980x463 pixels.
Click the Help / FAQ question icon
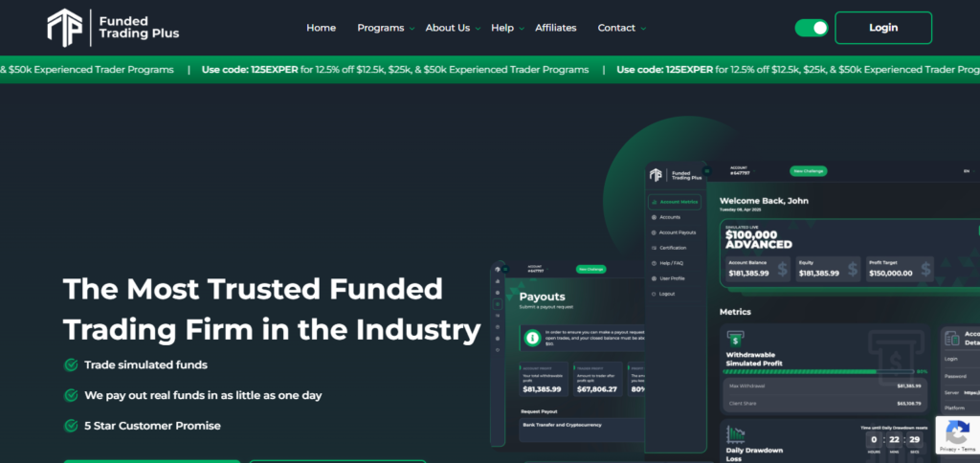click(x=654, y=263)
